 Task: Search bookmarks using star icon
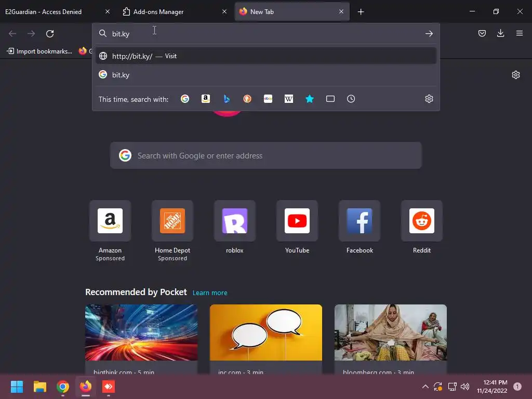point(310,99)
